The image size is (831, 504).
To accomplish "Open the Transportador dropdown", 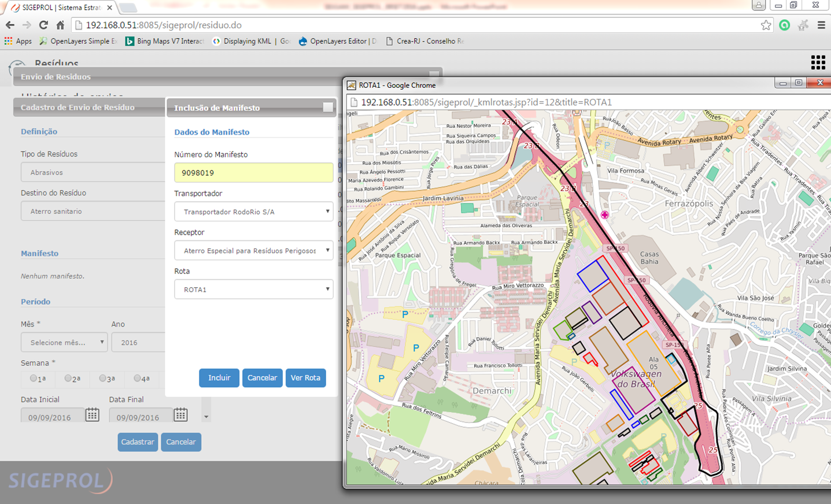I will 253,212.
